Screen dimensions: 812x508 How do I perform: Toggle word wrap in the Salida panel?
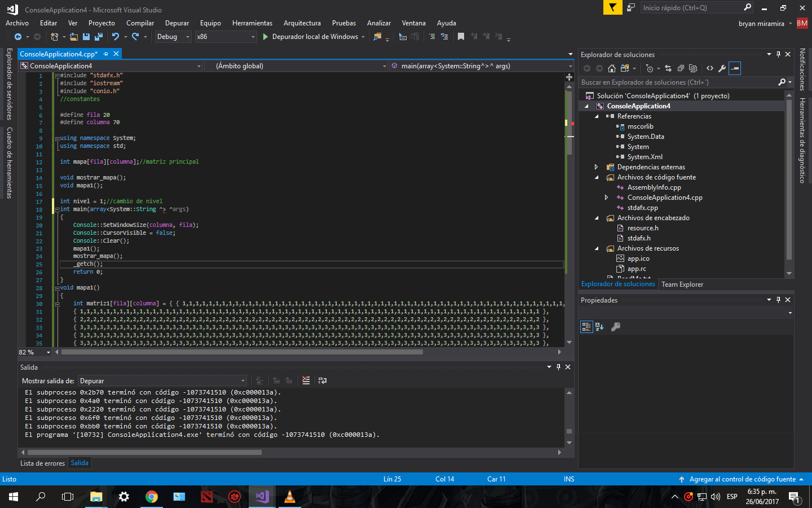[323, 380]
